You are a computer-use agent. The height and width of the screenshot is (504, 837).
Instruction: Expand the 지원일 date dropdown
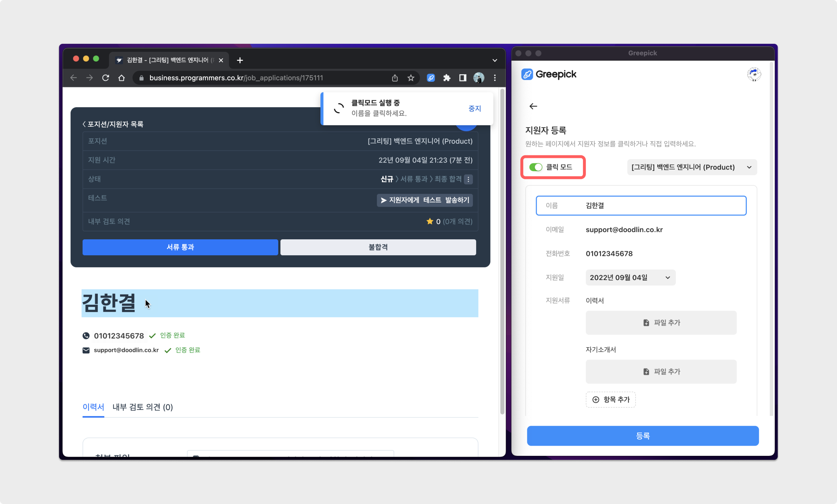pos(630,278)
